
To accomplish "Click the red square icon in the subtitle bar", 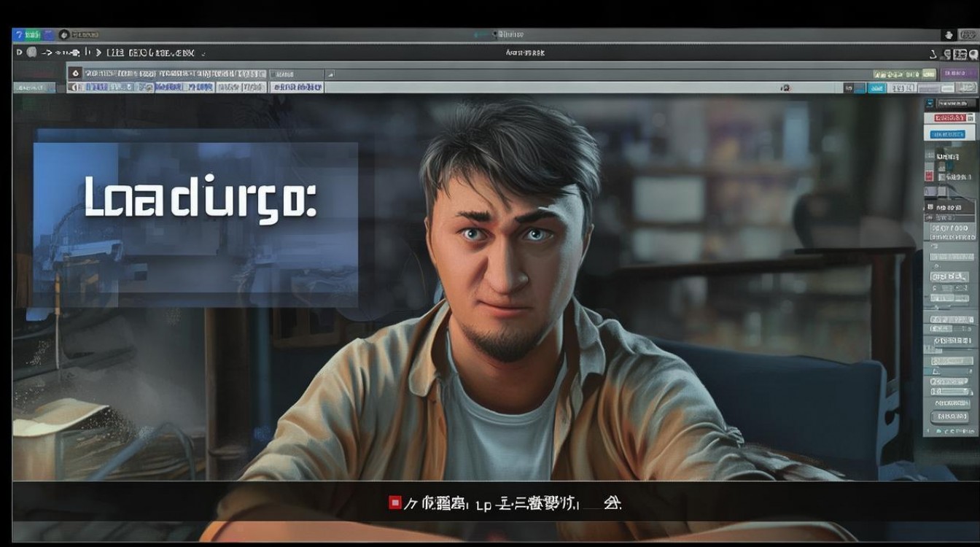I will coord(394,502).
